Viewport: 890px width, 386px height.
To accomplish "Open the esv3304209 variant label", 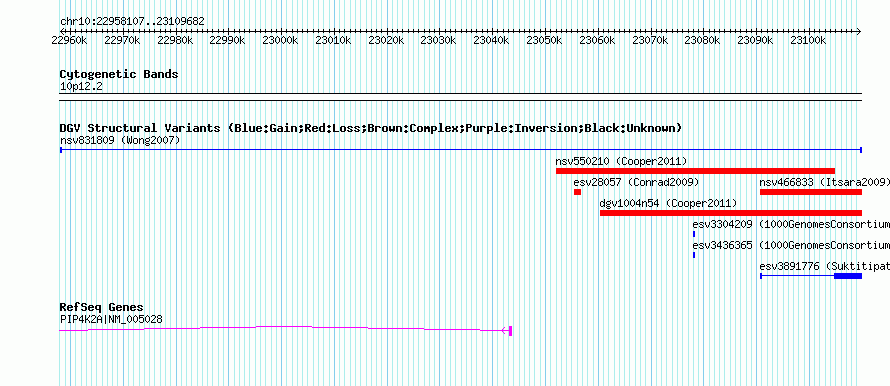I will coord(791,224).
